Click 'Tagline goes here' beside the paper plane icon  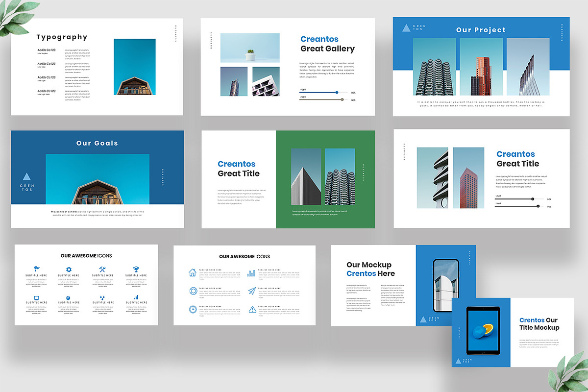click(269, 288)
